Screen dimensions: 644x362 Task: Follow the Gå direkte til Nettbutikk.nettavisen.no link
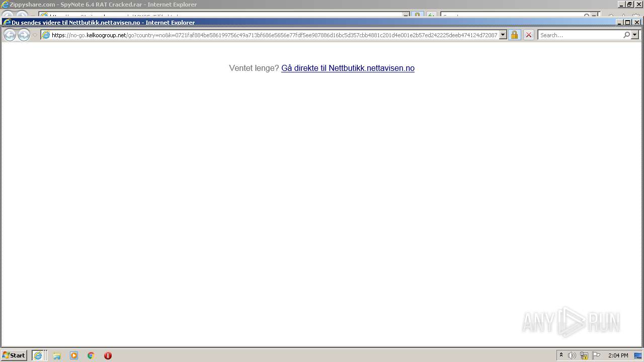click(x=348, y=68)
